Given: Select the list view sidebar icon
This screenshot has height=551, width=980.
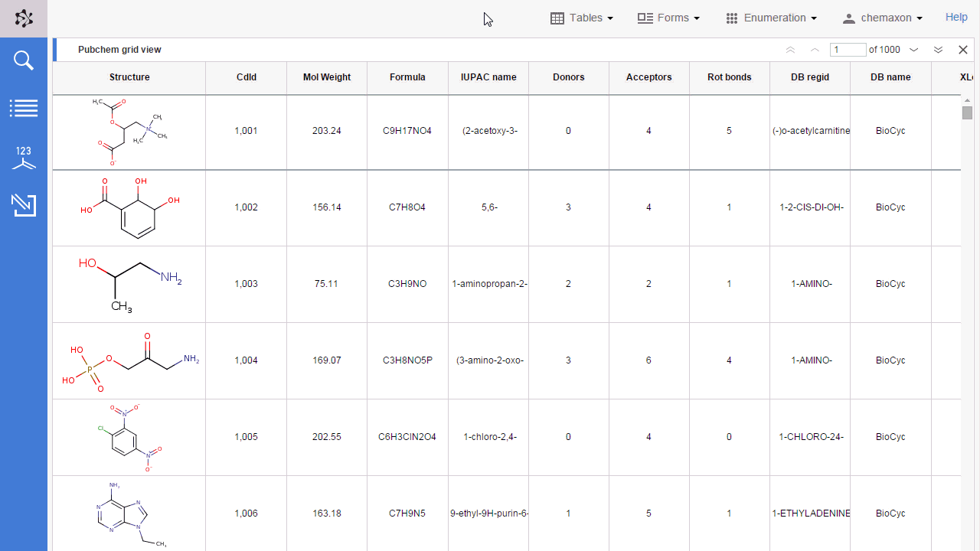Looking at the screenshot, I should pos(24,108).
